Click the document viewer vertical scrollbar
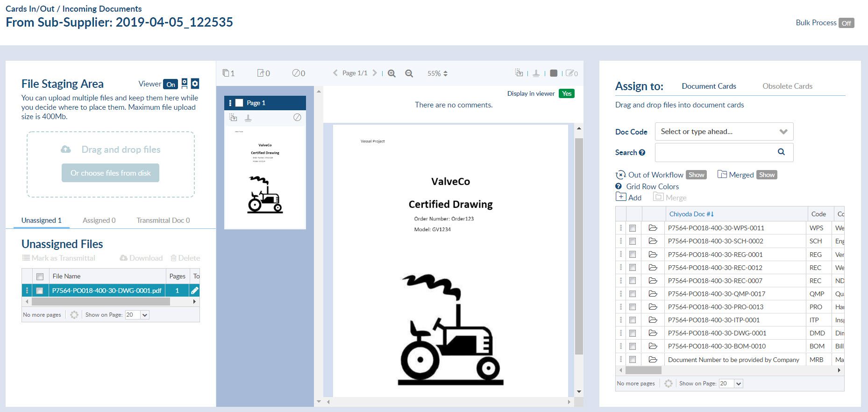This screenshot has height=412, width=868. (x=579, y=246)
